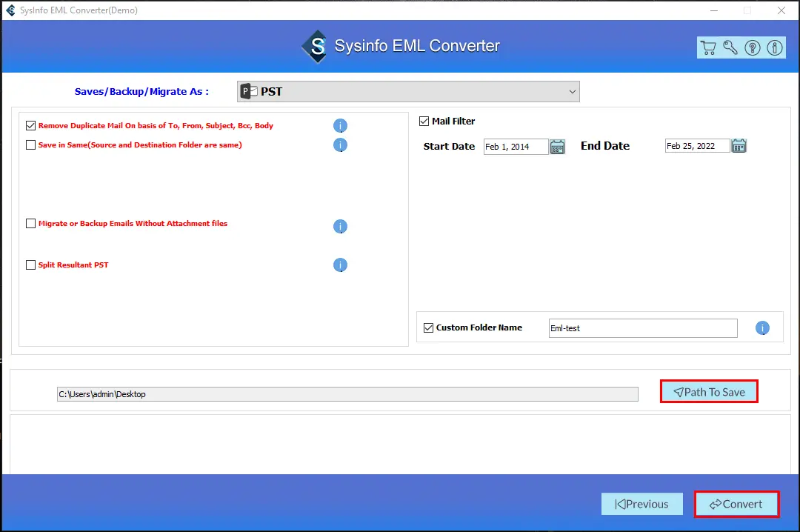Viewport: 800px width, 532px height.
Task: Click the C:\Users\admin\Desktop path field
Action: [x=347, y=394]
